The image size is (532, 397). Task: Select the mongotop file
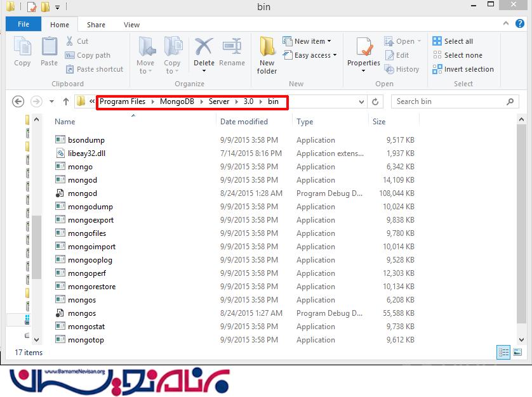[86, 340]
